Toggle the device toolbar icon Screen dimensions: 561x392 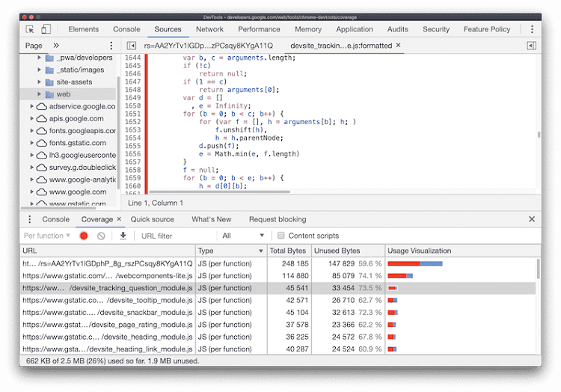click(x=46, y=29)
